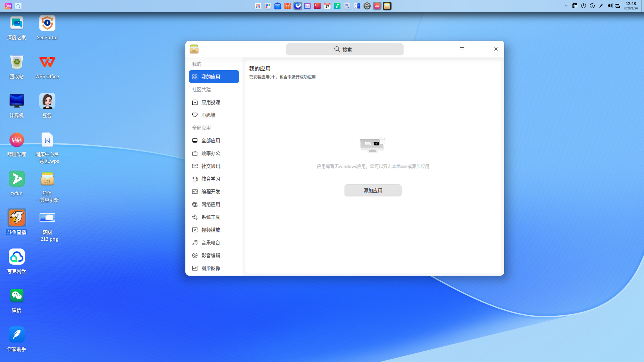
Task: Select 我的应用 in the sidebar
Action: (214, 77)
